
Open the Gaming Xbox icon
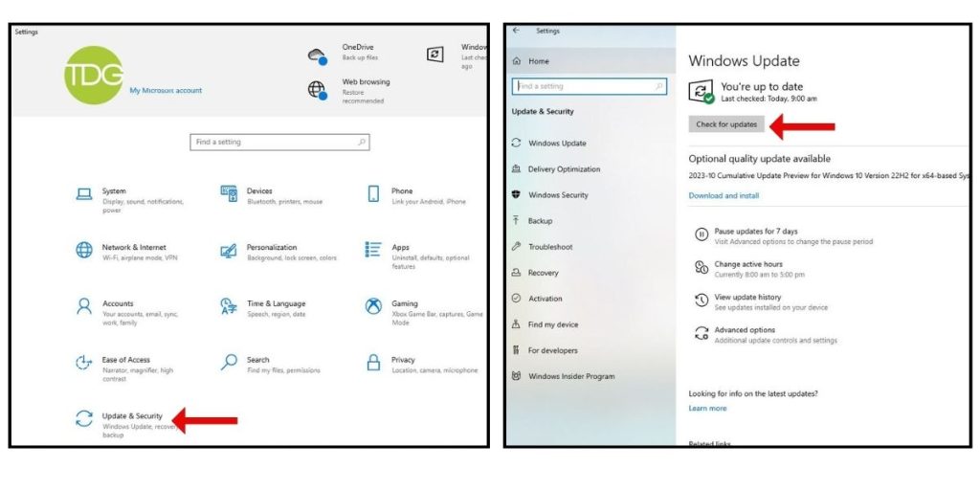[x=374, y=306]
